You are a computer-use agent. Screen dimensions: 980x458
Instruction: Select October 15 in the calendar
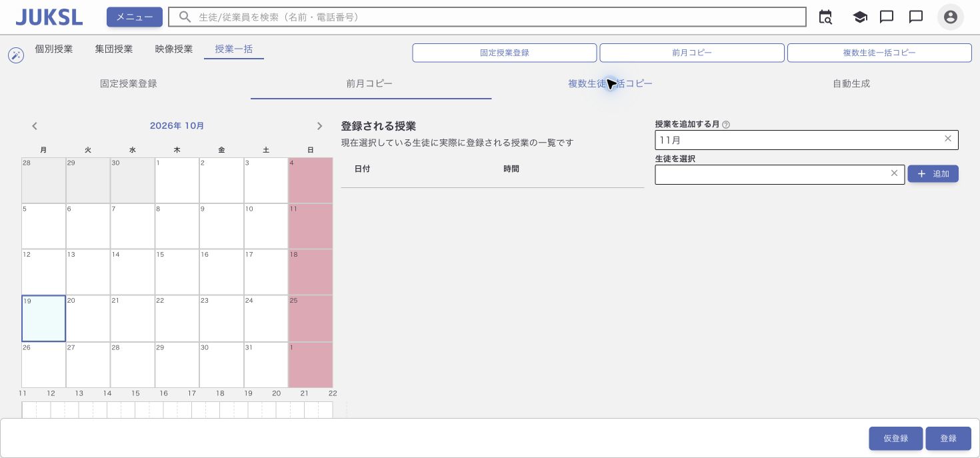coord(177,273)
